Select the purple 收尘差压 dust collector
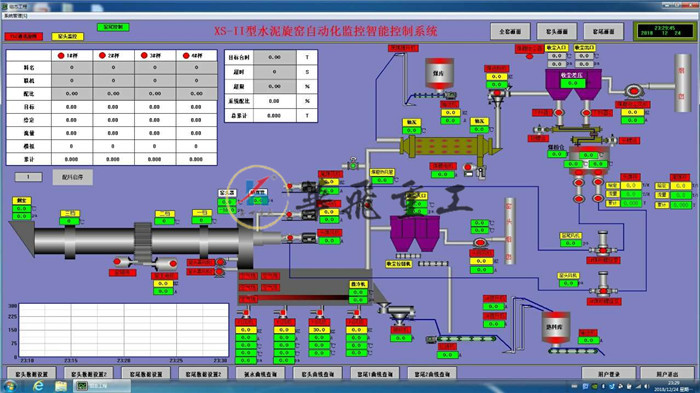The image size is (700, 393). coord(573,84)
